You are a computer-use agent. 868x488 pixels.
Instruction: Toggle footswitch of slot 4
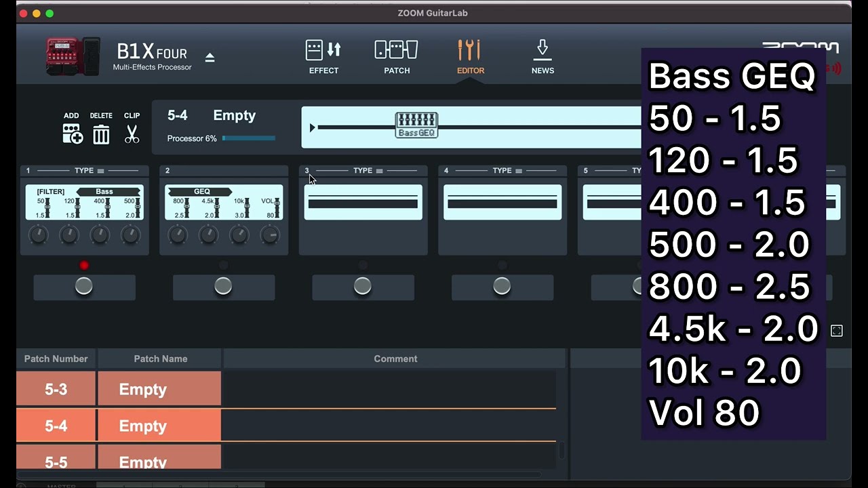coord(502,287)
